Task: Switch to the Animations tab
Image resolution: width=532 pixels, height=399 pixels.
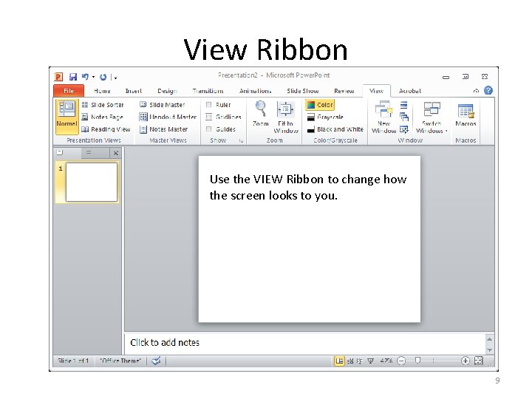Action: coord(255,91)
